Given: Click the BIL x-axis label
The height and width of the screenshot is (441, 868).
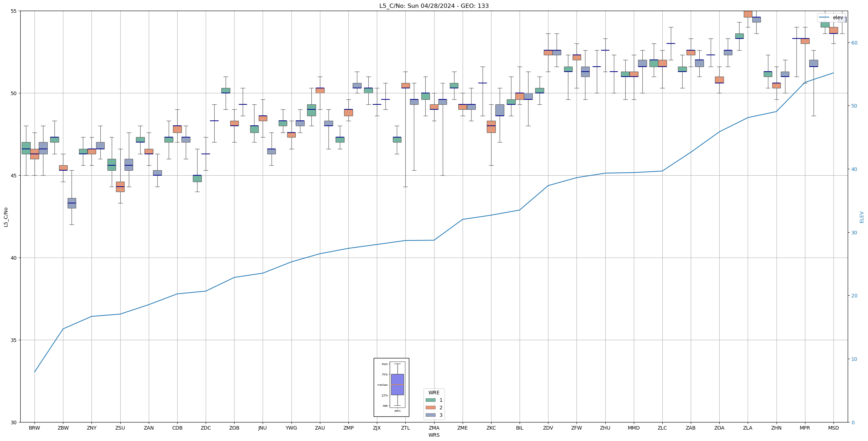Looking at the screenshot, I should 520,428.
